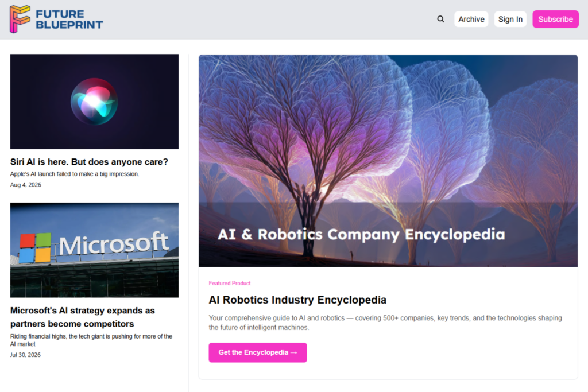
Task: Open the Microsoft building photo thumbnail
Action: pyautogui.click(x=95, y=250)
